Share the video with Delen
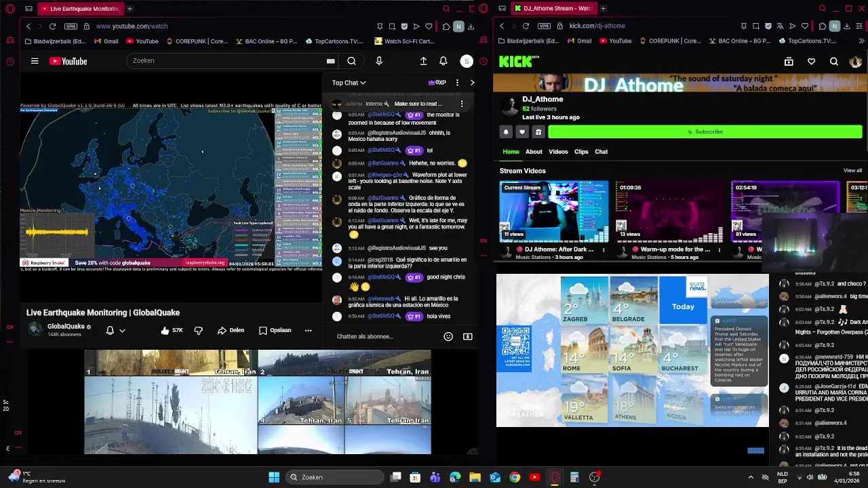868x488 pixels. [x=231, y=330]
